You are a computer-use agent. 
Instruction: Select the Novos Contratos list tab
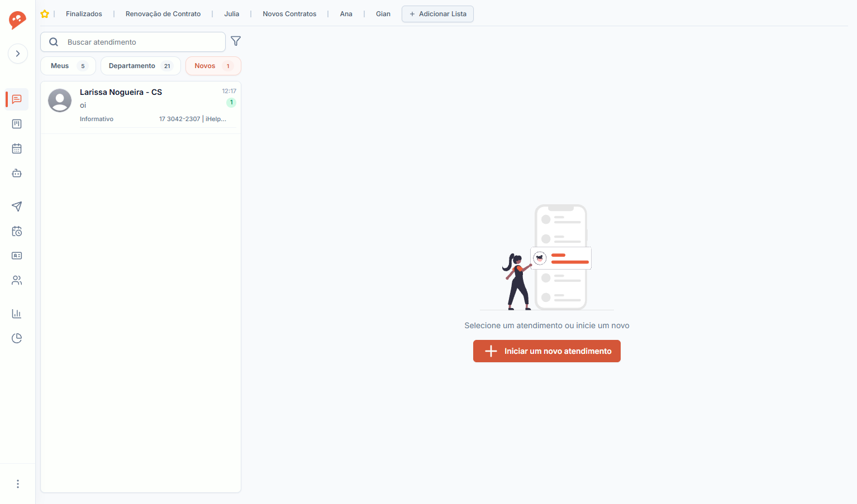coord(289,14)
